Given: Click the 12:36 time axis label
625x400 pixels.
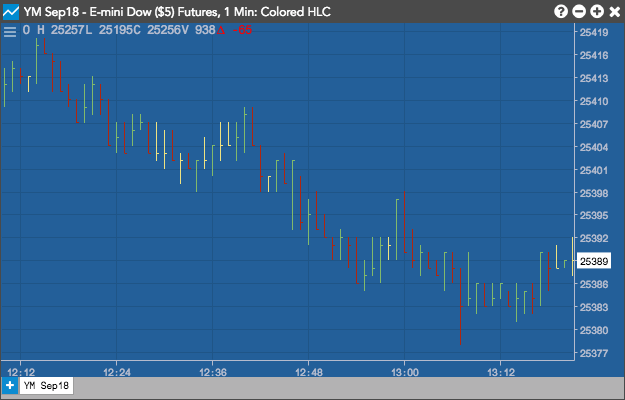Looking at the screenshot, I should (212, 372).
